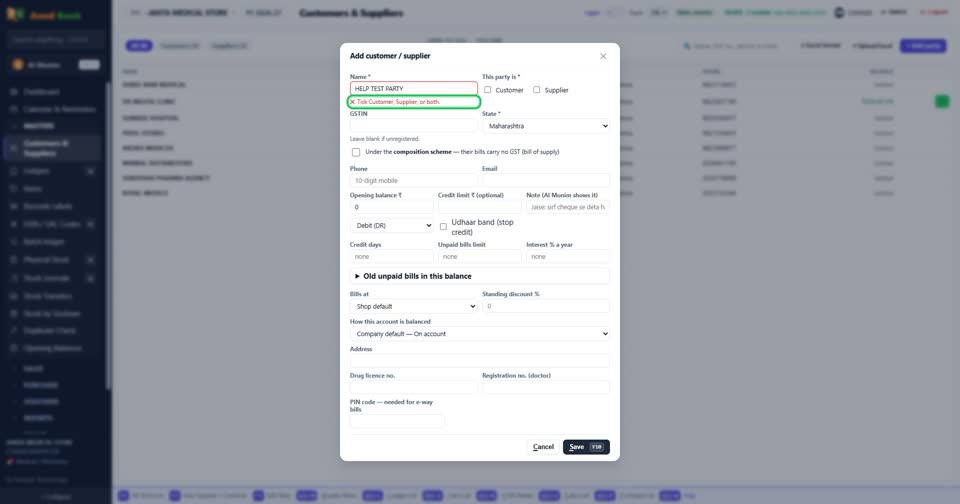Open Dashboard in the sidebar
Viewport: 960px width, 504px height.
coord(42,92)
